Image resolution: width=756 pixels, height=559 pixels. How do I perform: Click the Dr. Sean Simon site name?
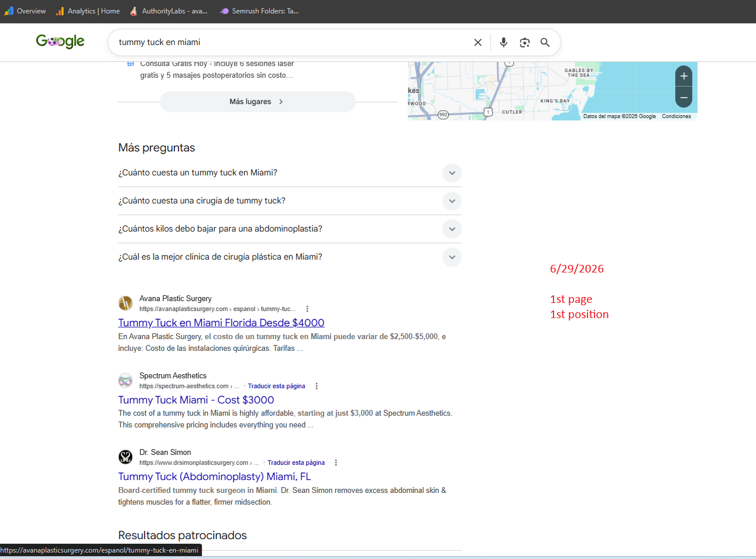tap(165, 453)
